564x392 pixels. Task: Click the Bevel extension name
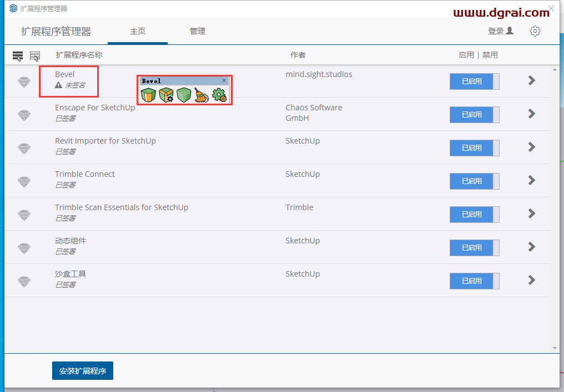coord(65,74)
